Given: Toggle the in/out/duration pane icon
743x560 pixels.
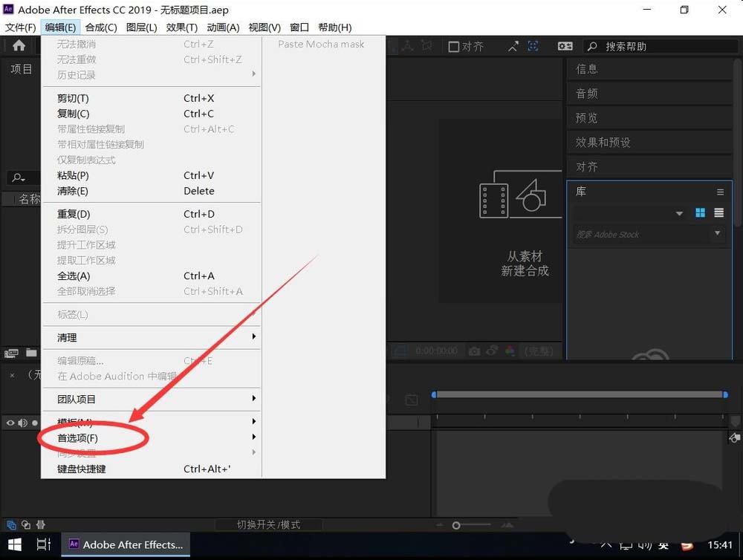Looking at the screenshot, I should 41,525.
